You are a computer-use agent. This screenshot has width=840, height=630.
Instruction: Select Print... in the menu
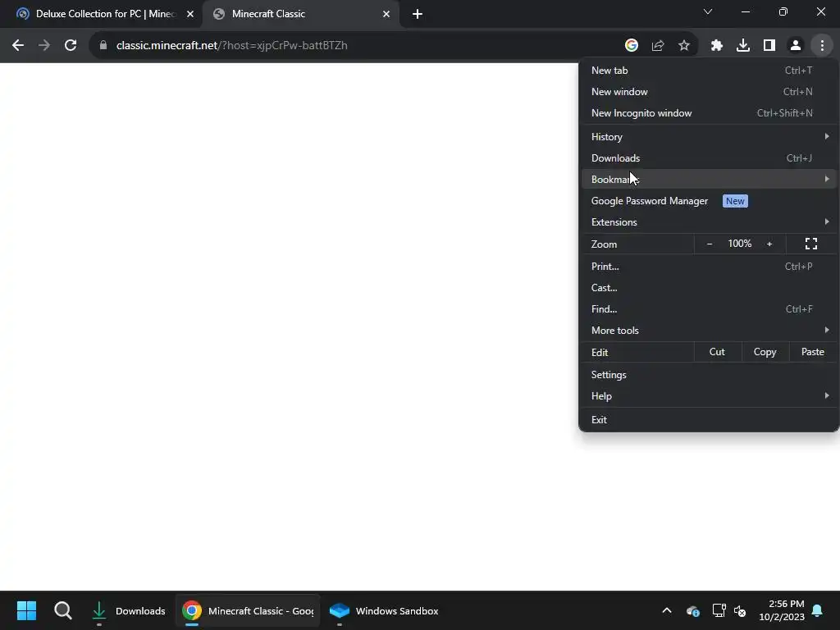click(709, 267)
